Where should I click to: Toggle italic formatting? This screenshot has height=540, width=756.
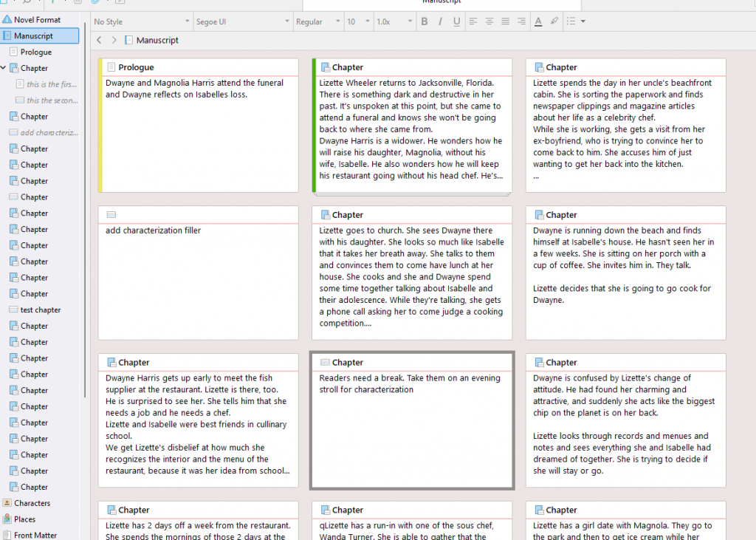pyautogui.click(x=440, y=21)
